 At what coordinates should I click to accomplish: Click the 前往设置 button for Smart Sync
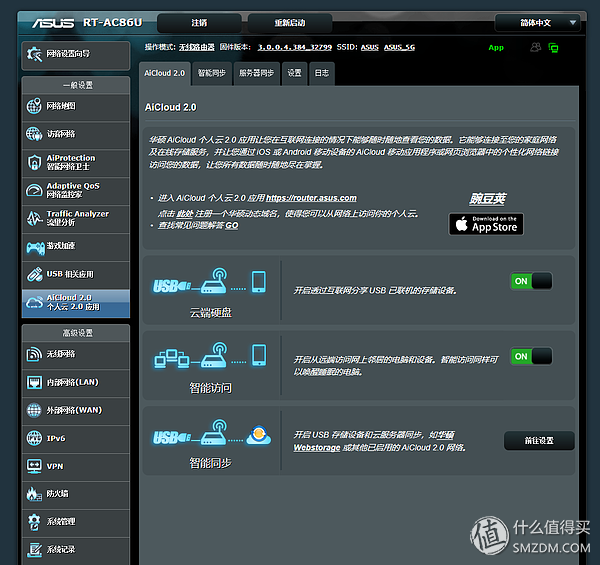[x=539, y=441]
